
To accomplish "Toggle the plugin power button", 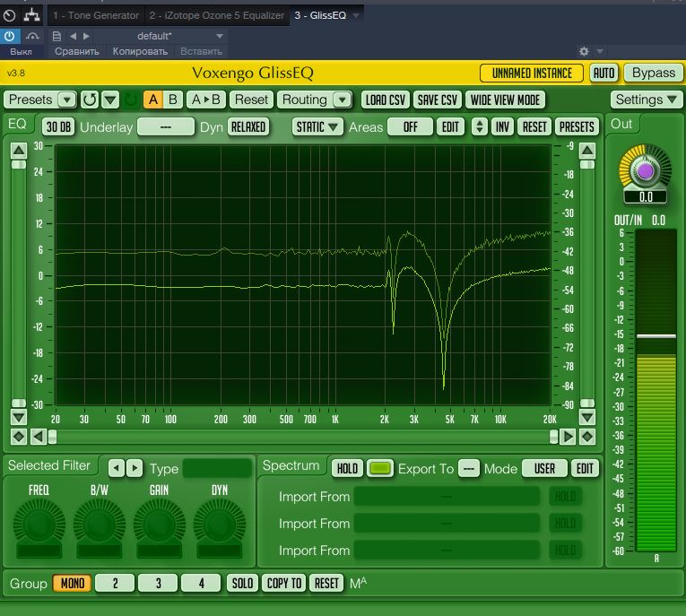I will tap(10, 36).
